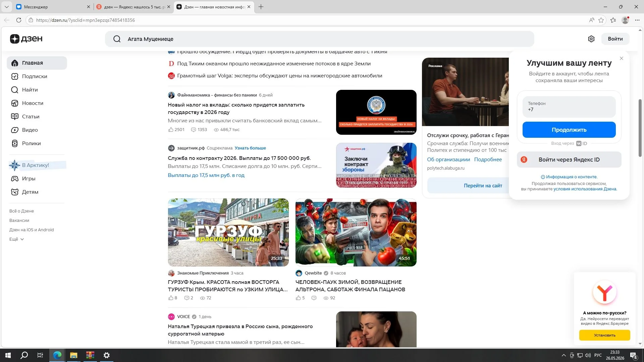644x362 pixels.
Task: Add this page to favorites (star icon)
Action: [x=601, y=20]
